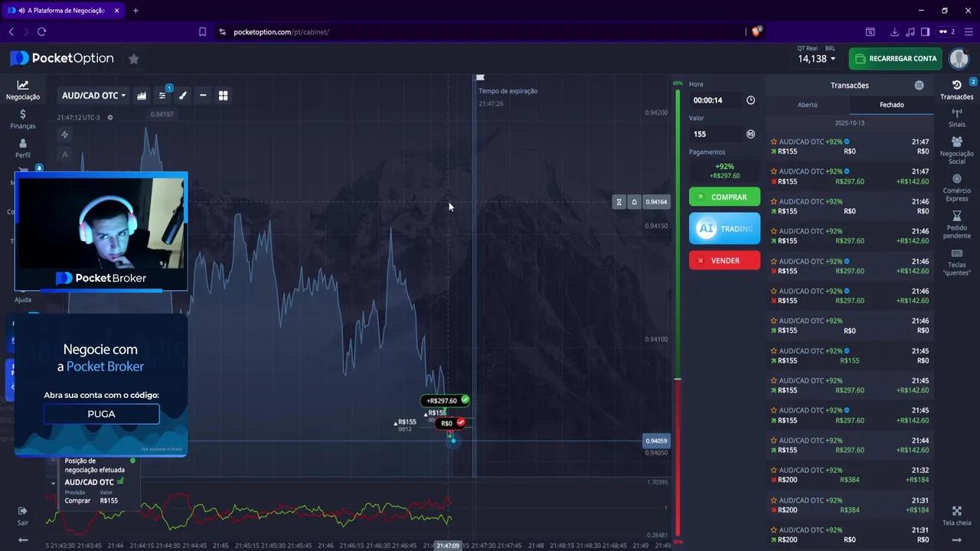Click the +R$184 profit at 21:32
This screenshot has height=551, width=980.
point(916,480)
